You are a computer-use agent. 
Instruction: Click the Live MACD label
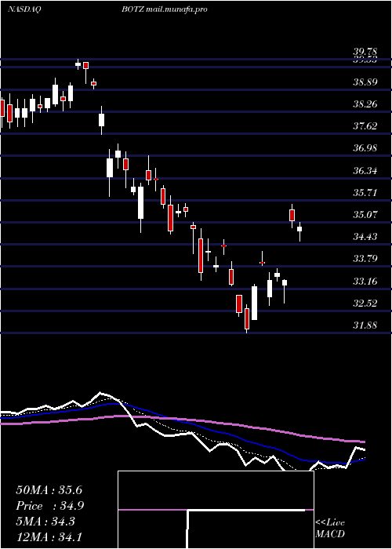click(330, 529)
